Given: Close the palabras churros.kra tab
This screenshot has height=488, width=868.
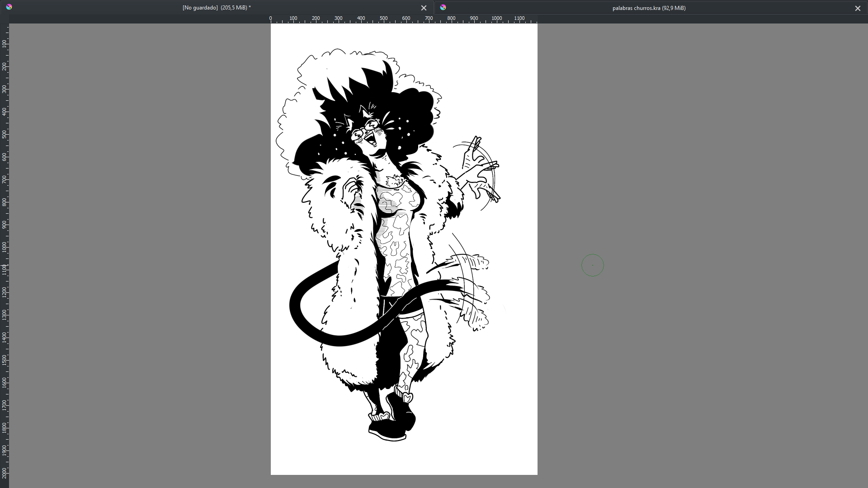Looking at the screenshot, I should pyautogui.click(x=857, y=8).
